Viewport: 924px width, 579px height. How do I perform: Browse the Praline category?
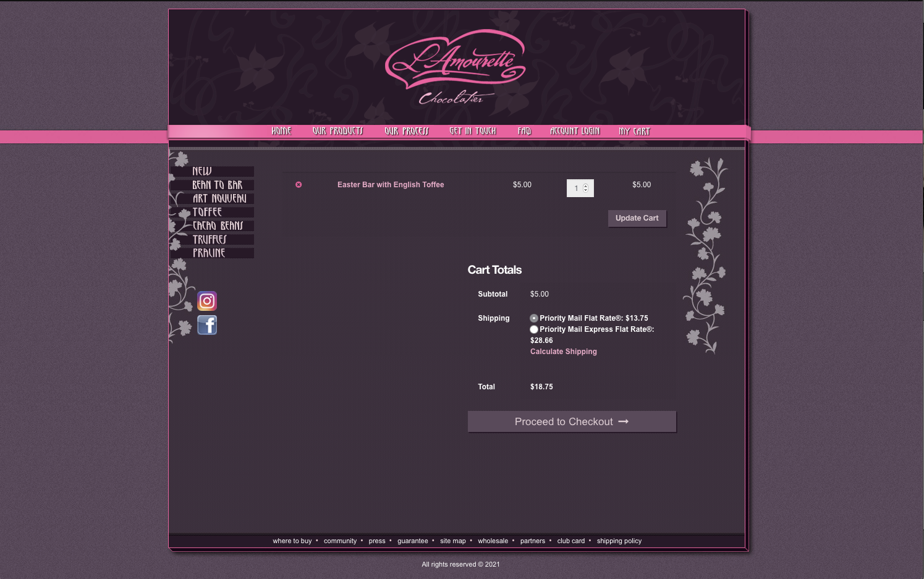[213, 253]
